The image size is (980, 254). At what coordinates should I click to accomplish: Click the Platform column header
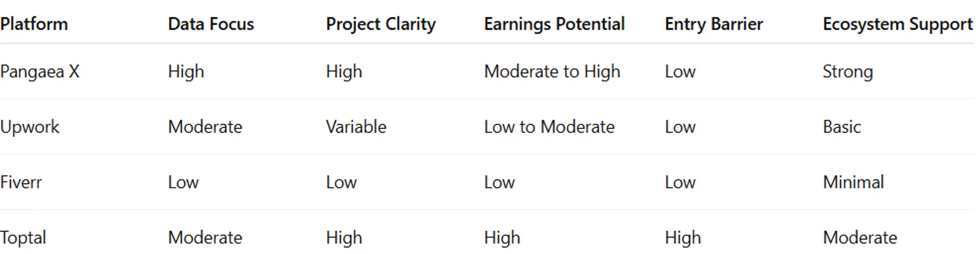[34, 24]
